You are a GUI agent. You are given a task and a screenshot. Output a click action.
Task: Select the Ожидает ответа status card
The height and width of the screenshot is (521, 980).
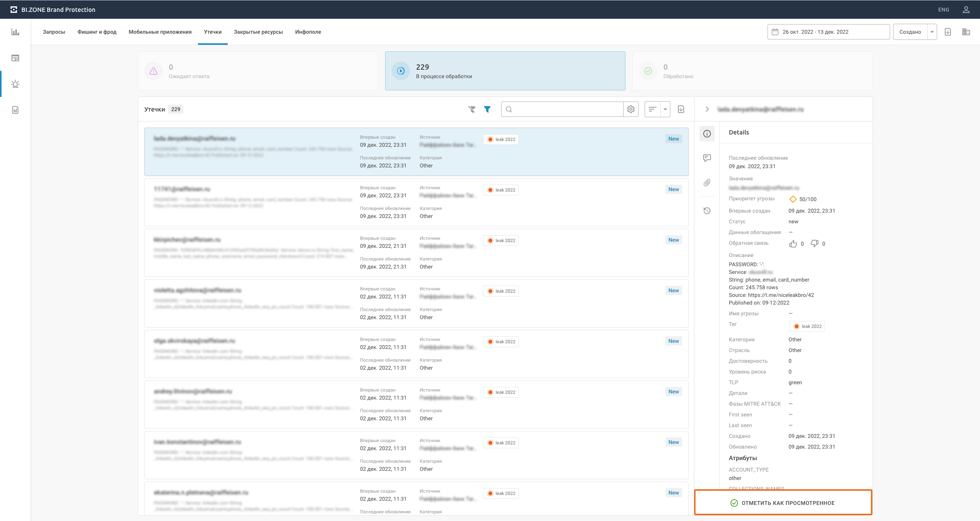[258, 71]
